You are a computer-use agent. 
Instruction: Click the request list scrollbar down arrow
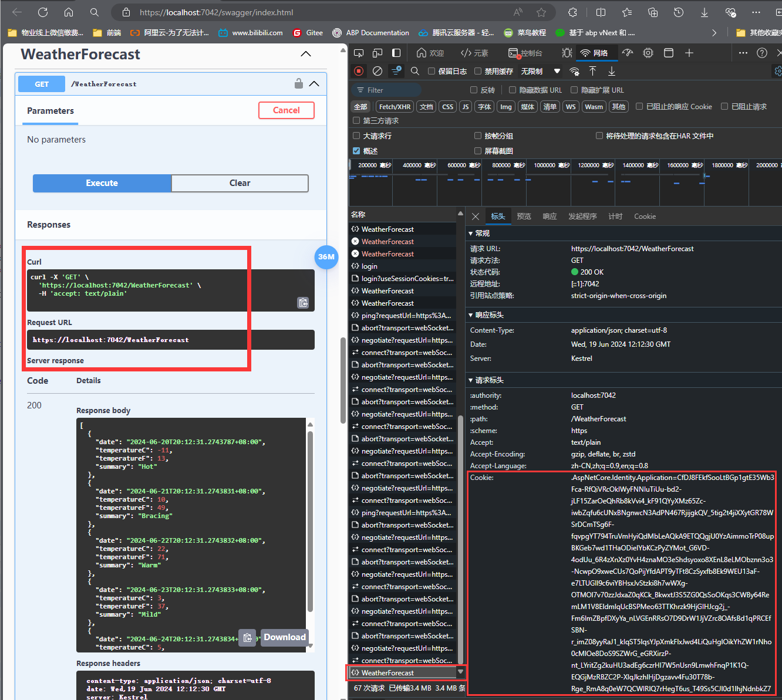point(460,672)
